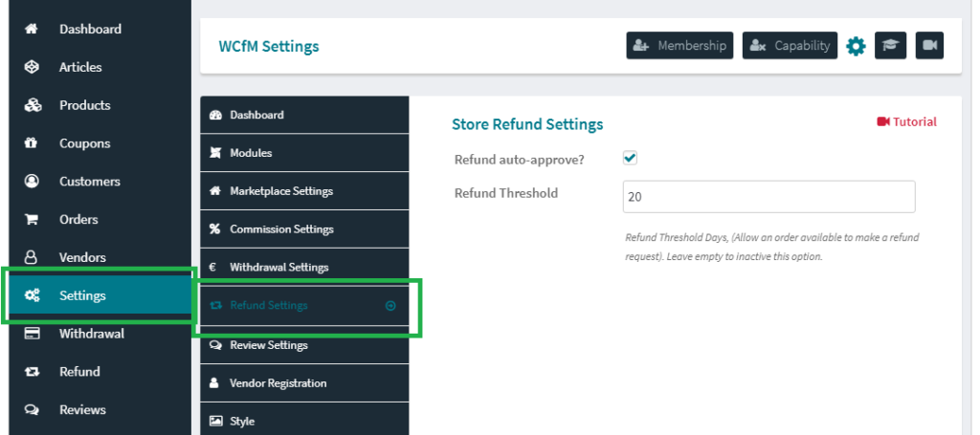This screenshot has height=435, width=980.
Task: Open Orders in the sidebar
Action: [x=100, y=219]
